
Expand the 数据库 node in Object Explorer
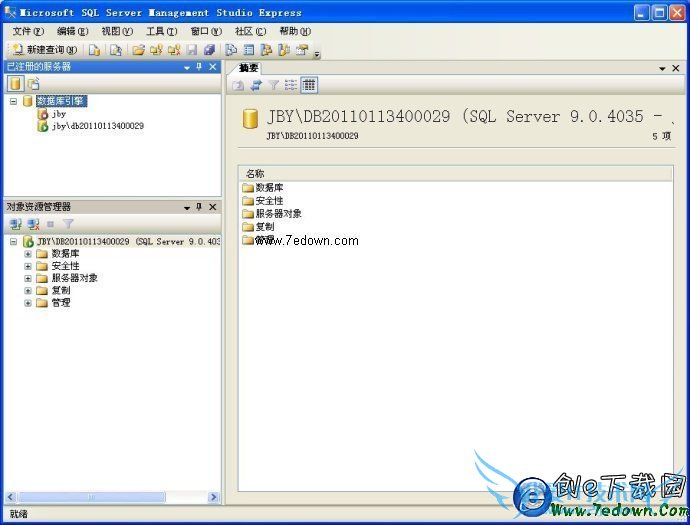click(x=28, y=254)
